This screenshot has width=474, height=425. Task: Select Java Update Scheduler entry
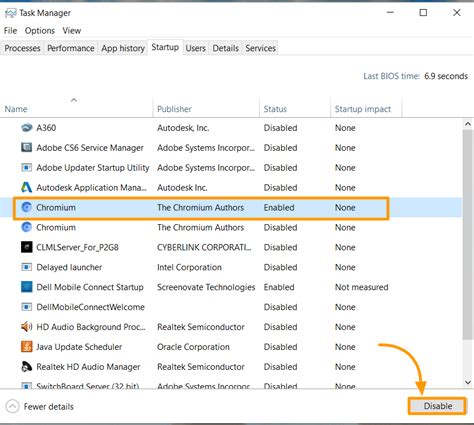(79, 347)
